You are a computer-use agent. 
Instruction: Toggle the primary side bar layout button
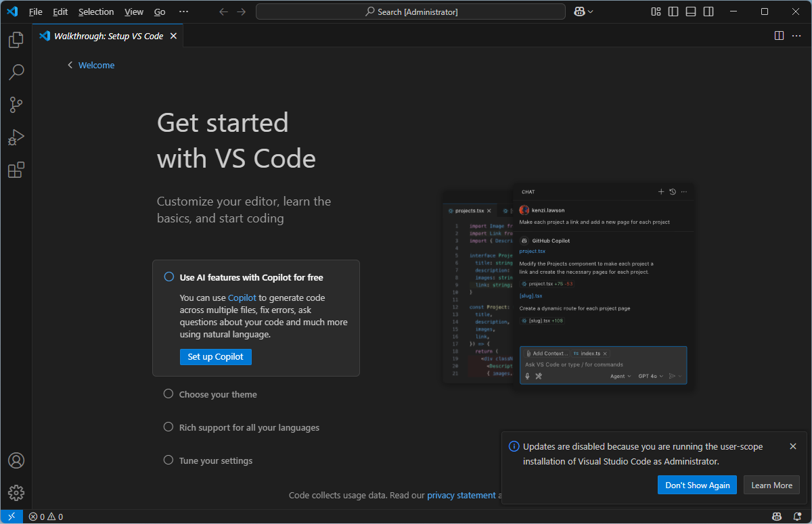[673, 11]
